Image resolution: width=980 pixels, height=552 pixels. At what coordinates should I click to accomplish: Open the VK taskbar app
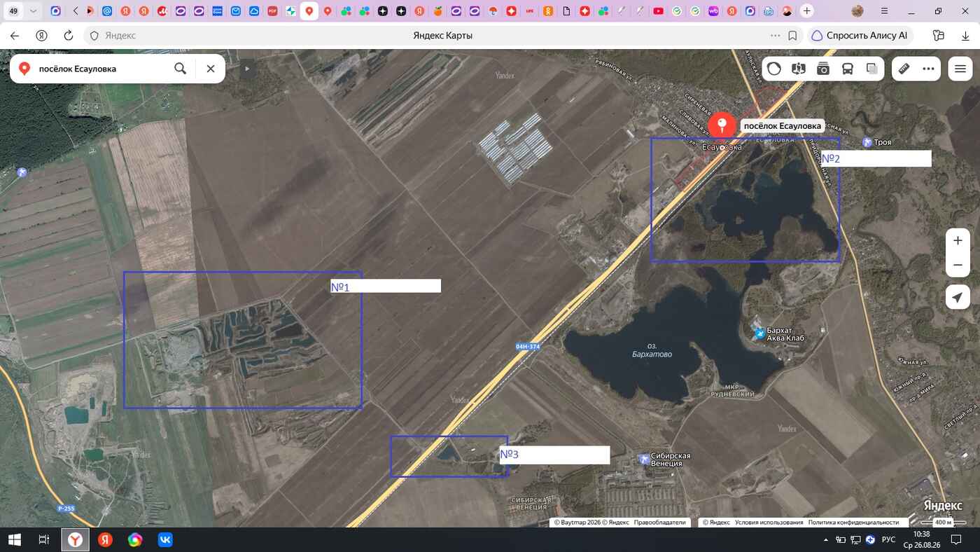(x=165, y=540)
